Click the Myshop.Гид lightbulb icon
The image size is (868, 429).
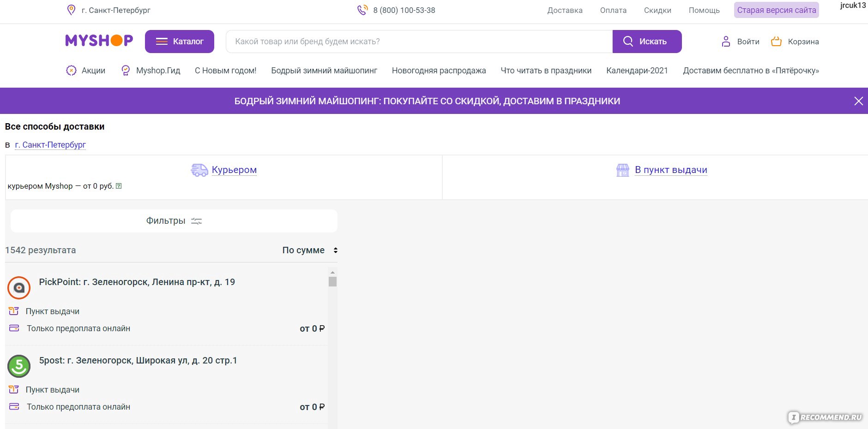coord(125,71)
